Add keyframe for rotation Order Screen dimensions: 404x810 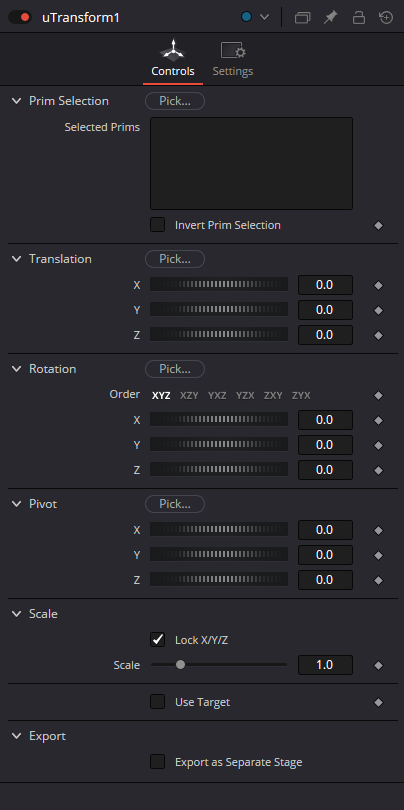(x=379, y=396)
